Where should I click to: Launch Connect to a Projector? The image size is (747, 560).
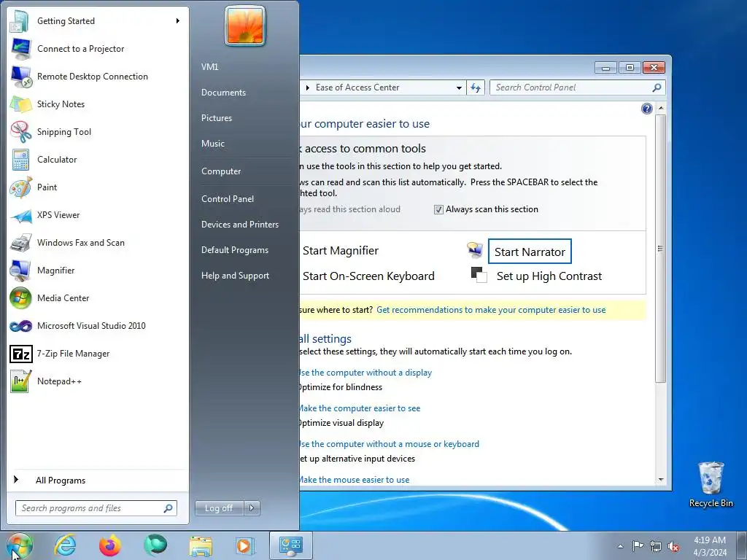coord(98,49)
